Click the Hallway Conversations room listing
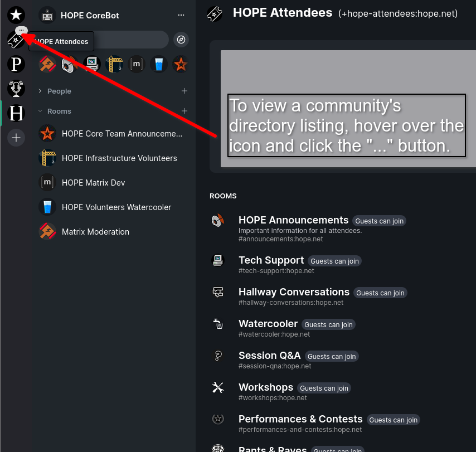Image resolution: width=476 pixels, height=452 pixels. pos(294,292)
